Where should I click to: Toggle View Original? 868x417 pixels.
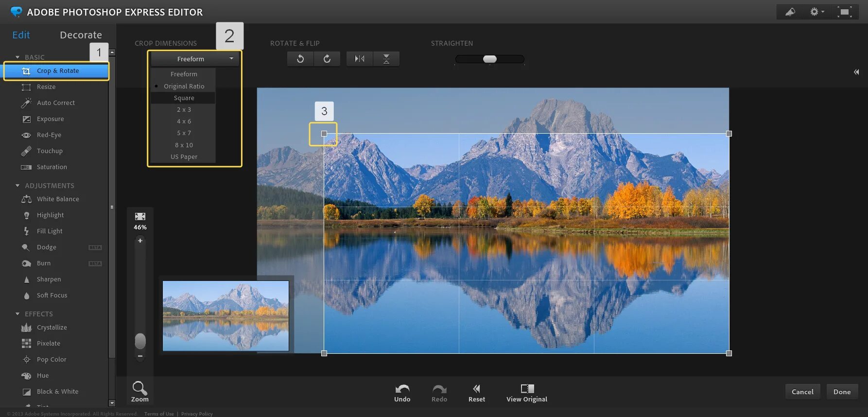527,393
